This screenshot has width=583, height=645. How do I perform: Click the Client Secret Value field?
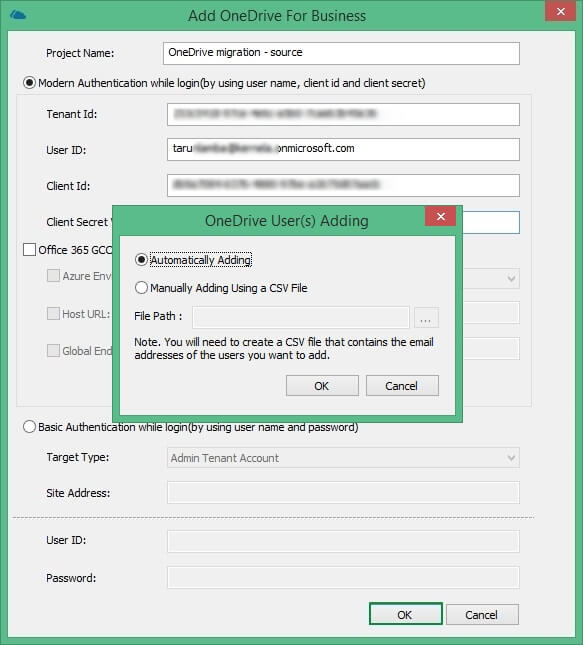pyautogui.click(x=491, y=223)
